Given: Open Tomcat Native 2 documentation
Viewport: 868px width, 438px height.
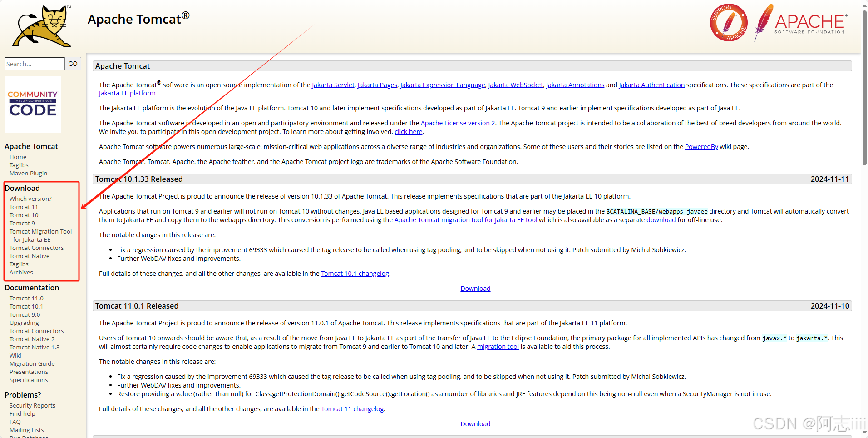Looking at the screenshot, I should tap(32, 339).
